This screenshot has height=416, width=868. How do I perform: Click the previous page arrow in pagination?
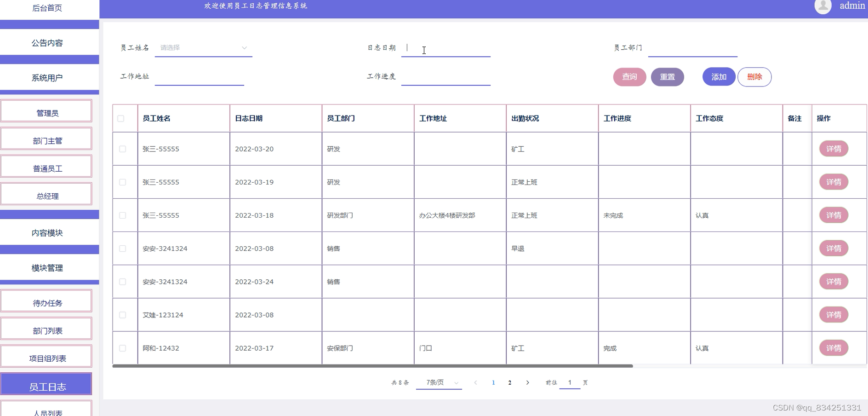coord(475,382)
